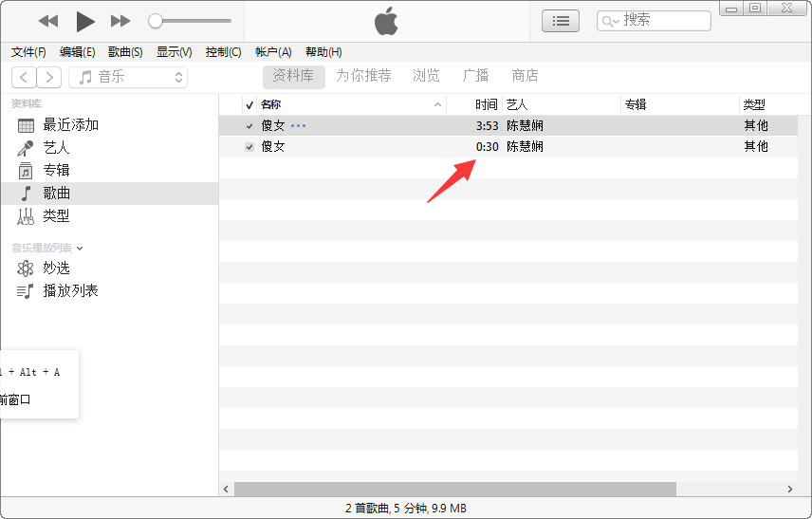Screen dimensions: 812x519
Task: Open the 音乐 media type dropdown
Action: tap(128, 77)
